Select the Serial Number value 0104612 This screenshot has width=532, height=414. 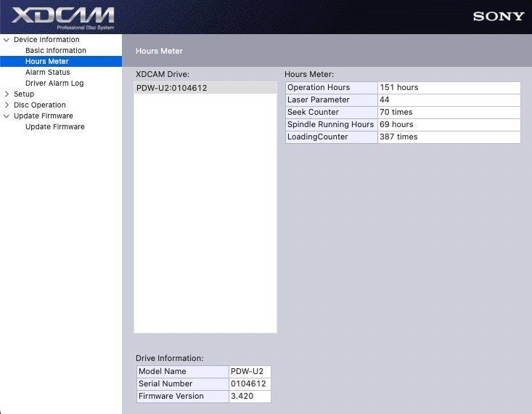248,384
